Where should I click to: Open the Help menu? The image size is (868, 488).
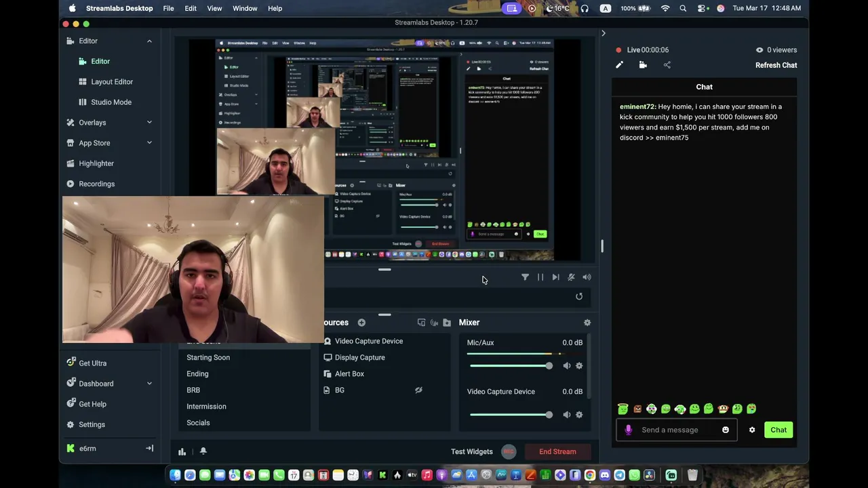point(275,8)
